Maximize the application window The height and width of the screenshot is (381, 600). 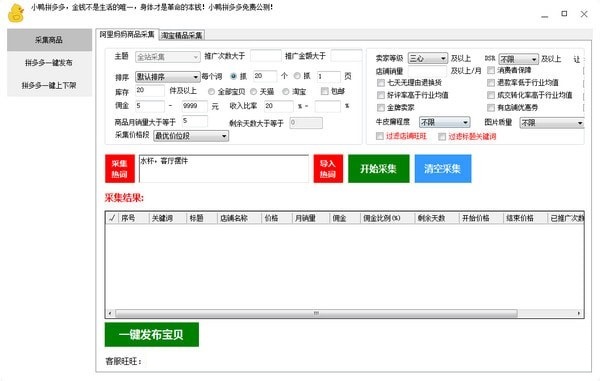564,14
